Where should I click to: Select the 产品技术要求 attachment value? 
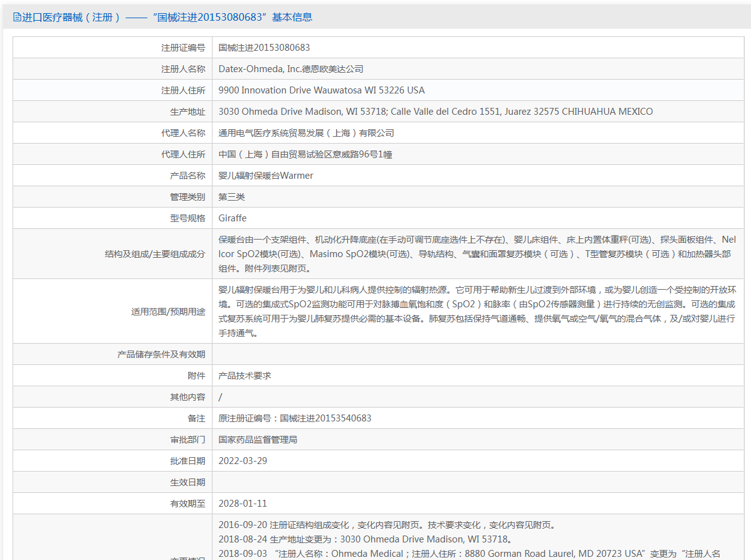(244, 376)
